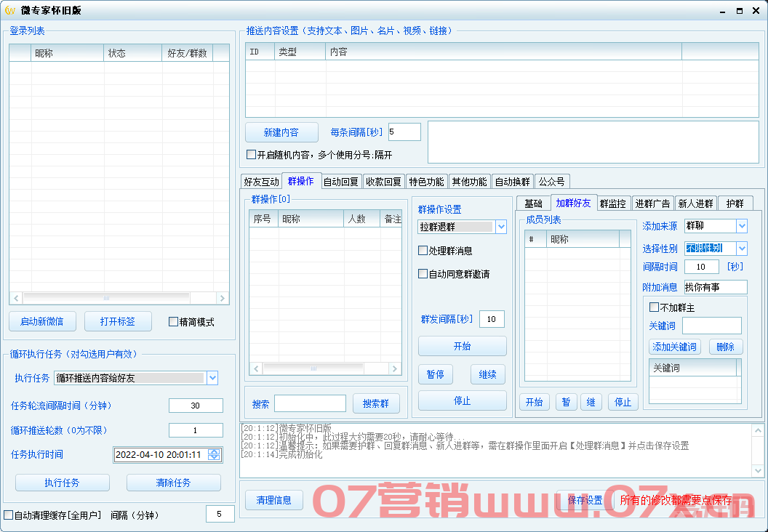Click 清理信息 to clear the log
The image size is (768, 532).
(273, 500)
